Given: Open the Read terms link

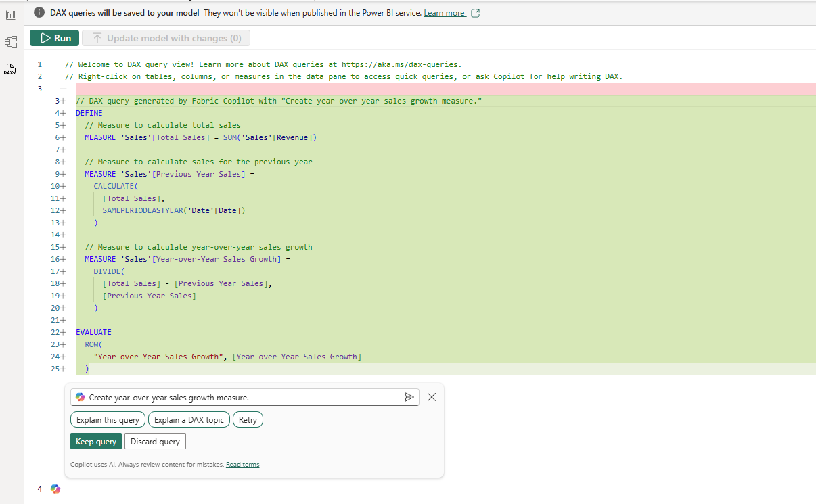Looking at the screenshot, I should (242, 465).
